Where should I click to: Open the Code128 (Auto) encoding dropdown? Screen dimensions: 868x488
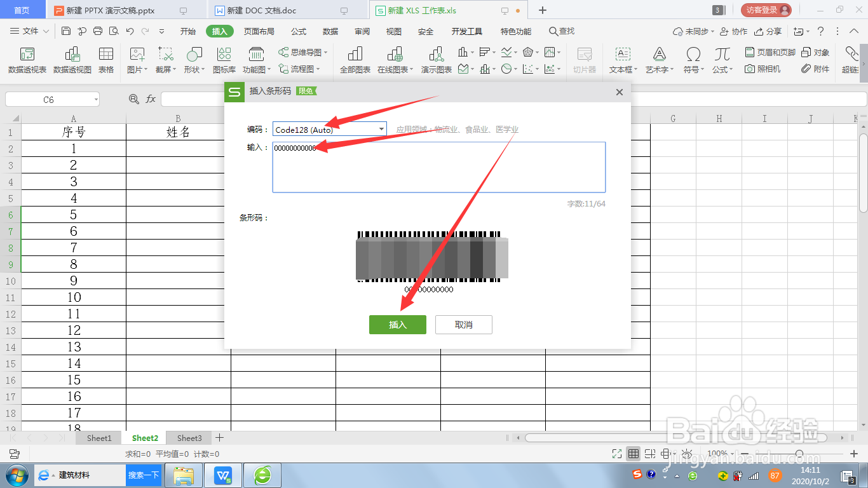(x=381, y=129)
